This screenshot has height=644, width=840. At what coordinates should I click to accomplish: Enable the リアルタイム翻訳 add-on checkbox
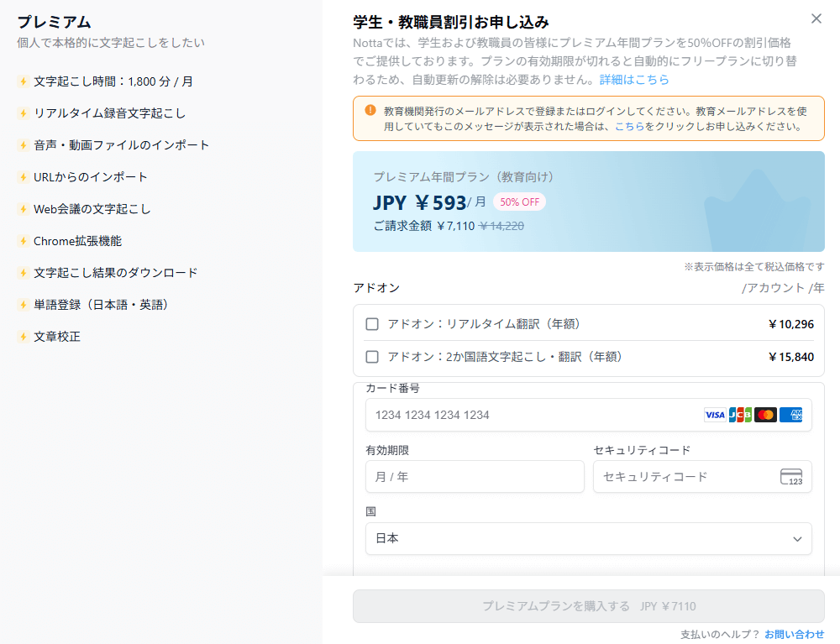[372, 324]
